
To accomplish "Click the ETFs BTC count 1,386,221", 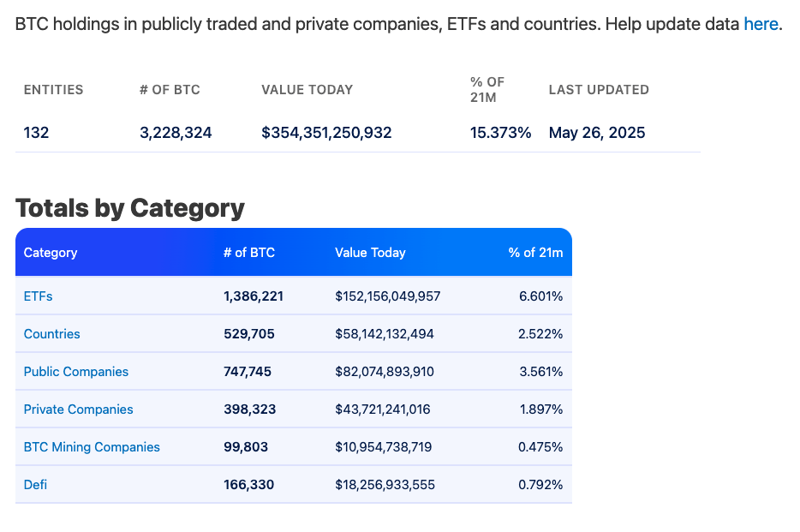I will (x=253, y=296).
